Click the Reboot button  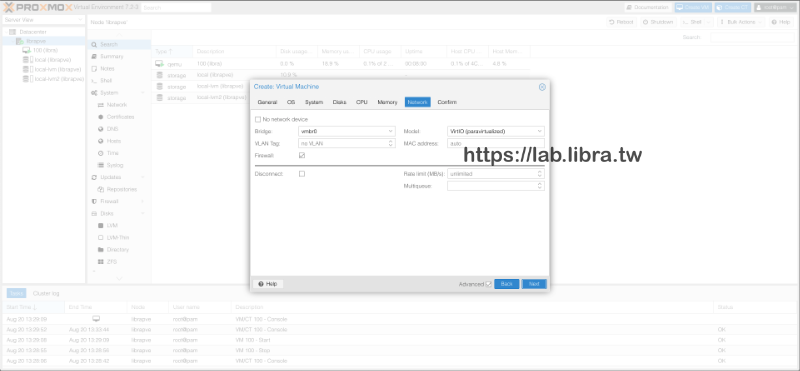(621, 22)
